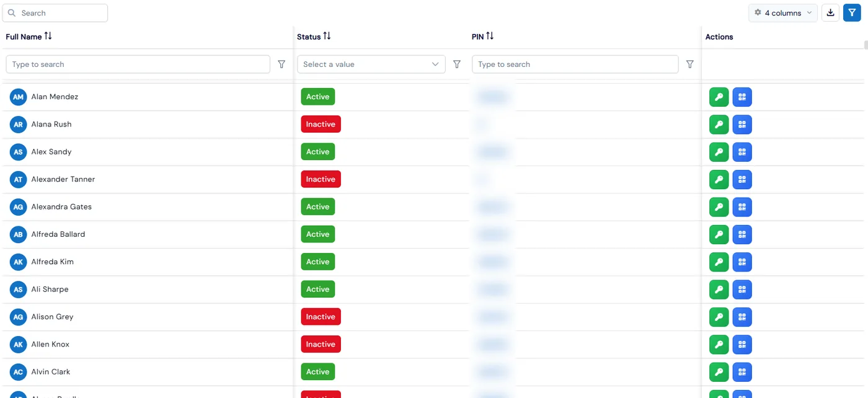The image size is (868, 398).
Task: Click the key button in Alfreda Ballard's row
Action: click(x=719, y=234)
